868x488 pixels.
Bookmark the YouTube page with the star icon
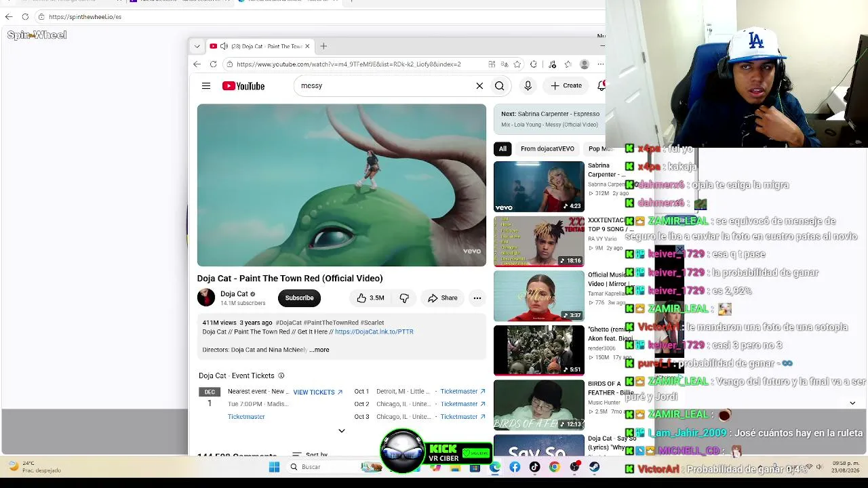(517, 64)
